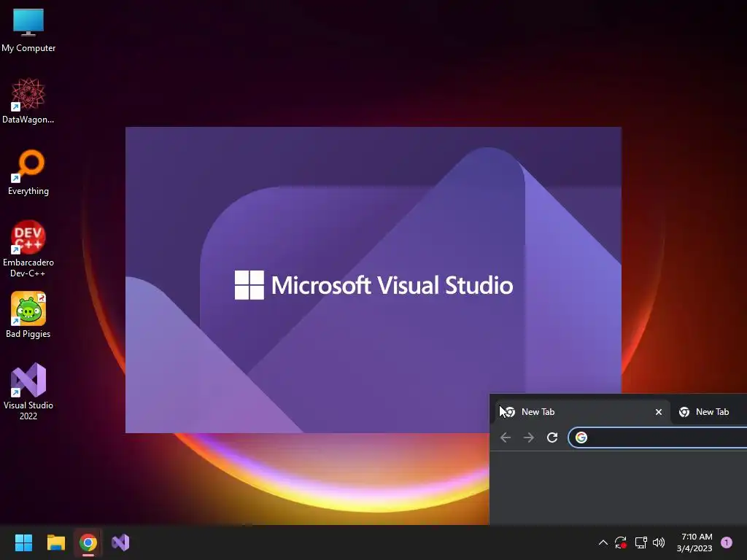Screen dimensions: 747x560
Task: Open the notification badge in the tray
Action: coord(727,542)
